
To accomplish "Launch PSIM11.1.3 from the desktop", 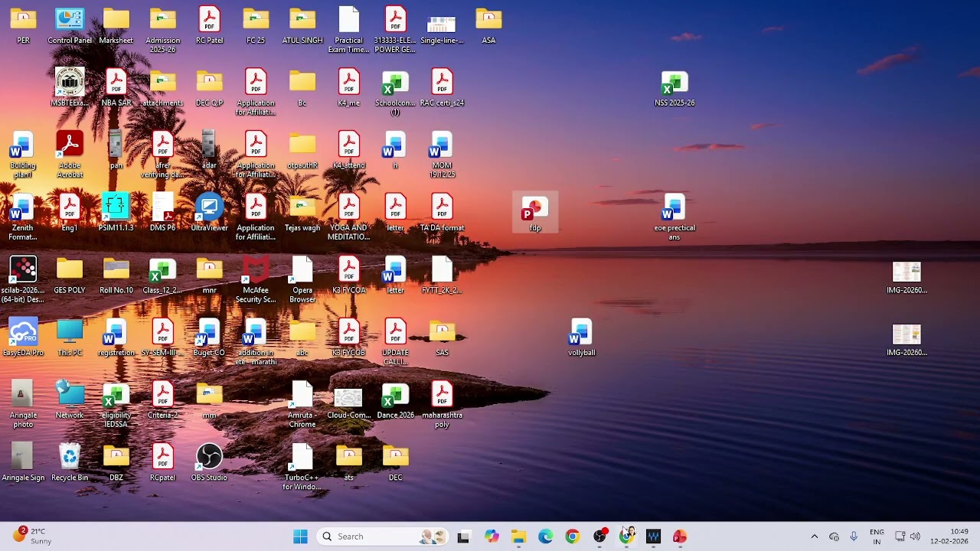I will click(116, 213).
